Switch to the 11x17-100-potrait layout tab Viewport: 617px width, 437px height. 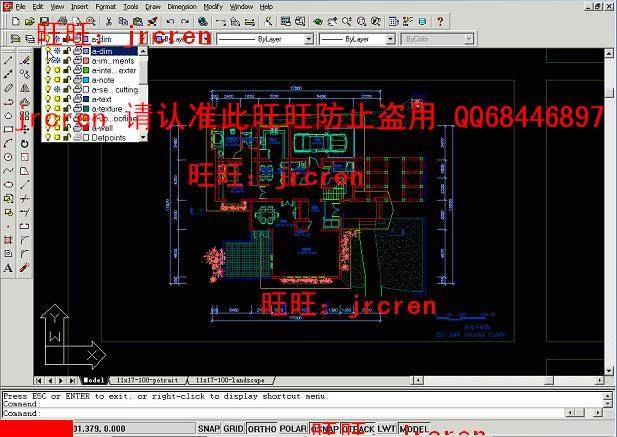click(x=147, y=380)
